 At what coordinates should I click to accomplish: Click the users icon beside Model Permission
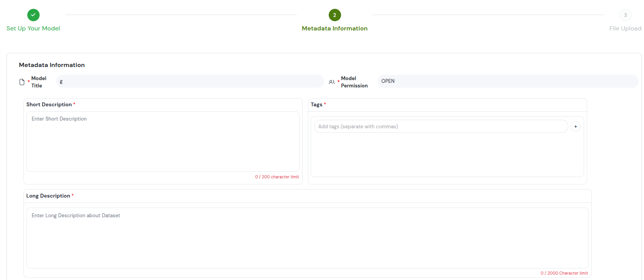[x=332, y=82]
